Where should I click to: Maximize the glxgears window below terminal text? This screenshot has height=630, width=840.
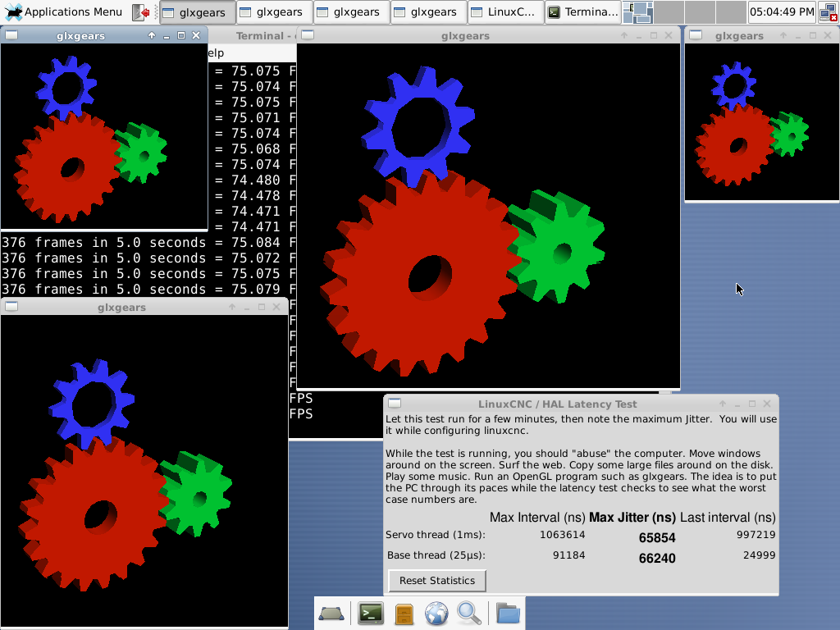262,307
